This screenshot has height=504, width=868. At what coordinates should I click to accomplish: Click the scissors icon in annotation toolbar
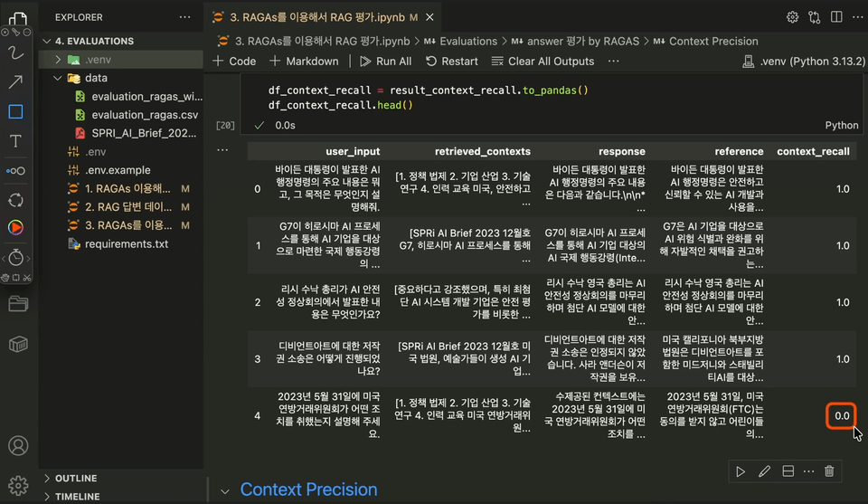pyautogui.click(x=26, y=278)
